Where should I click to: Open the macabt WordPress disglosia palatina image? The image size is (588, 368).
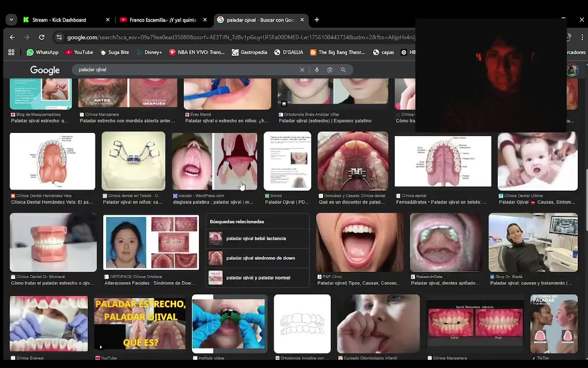click(215, 161)
